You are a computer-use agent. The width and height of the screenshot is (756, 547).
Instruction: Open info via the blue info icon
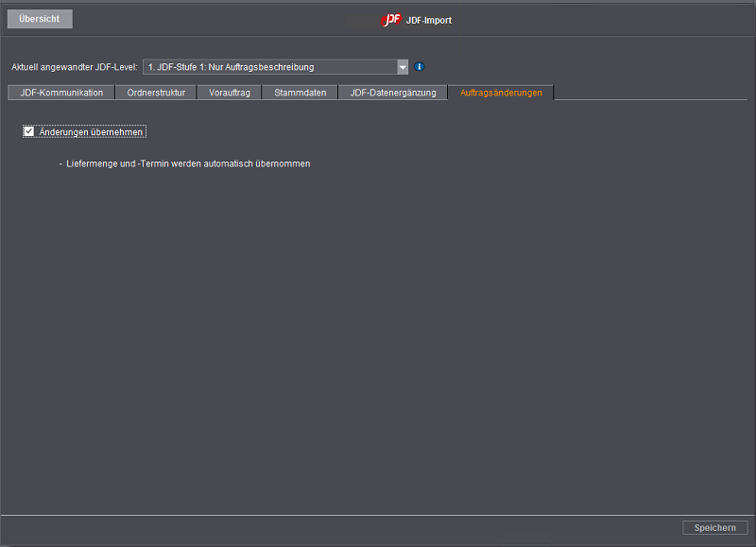(419, 67)
